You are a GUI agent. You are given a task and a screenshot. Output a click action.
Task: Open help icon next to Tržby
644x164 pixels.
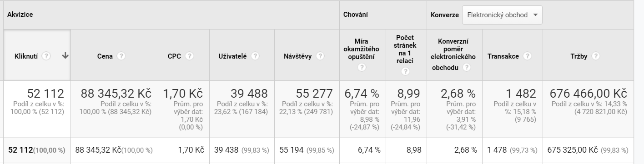pos(595,56)
